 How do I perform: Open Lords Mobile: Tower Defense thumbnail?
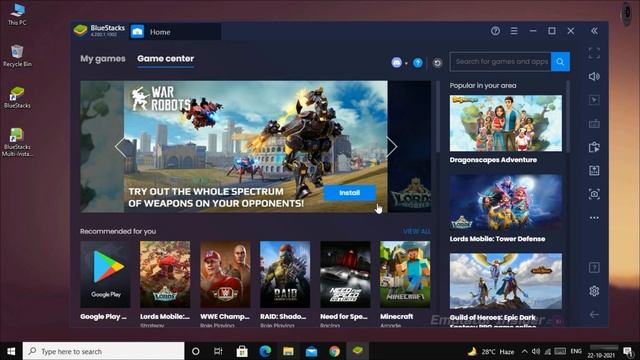[x=506, y=202]
